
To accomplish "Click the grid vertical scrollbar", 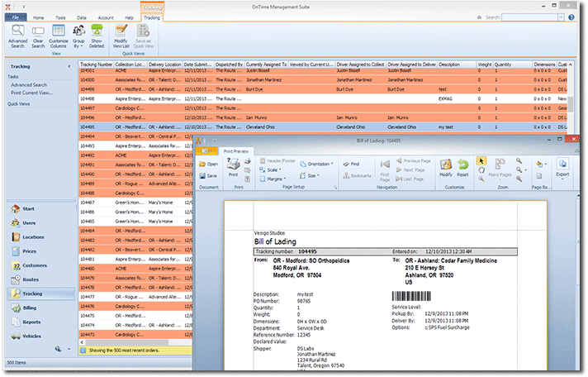I will pos(571,104).
